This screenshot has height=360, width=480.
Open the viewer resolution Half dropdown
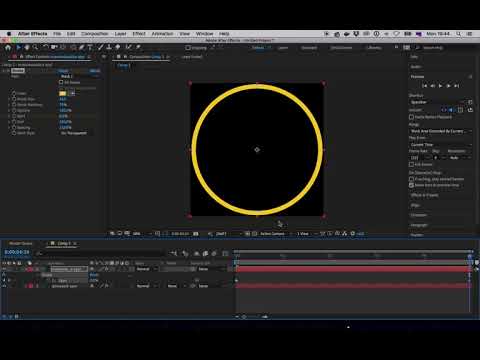pos(229,234)
